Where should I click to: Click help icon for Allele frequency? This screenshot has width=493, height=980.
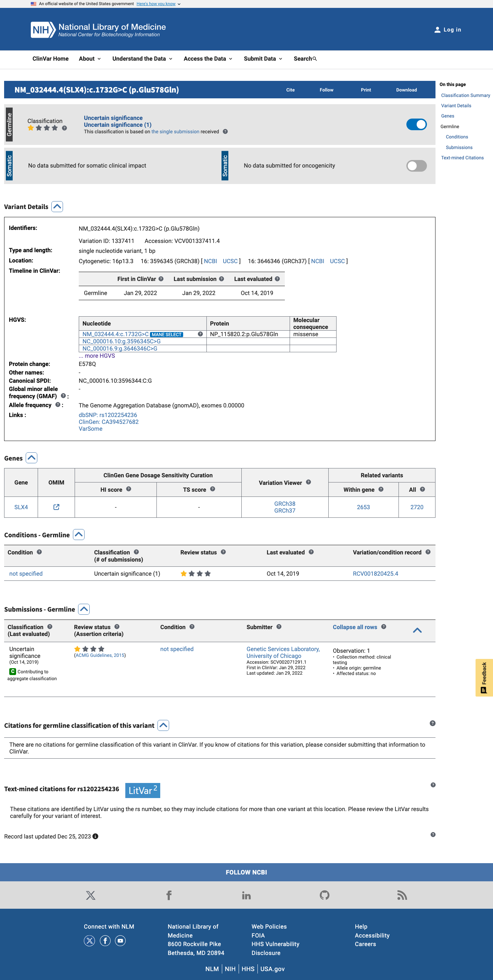tap(58, 405)
